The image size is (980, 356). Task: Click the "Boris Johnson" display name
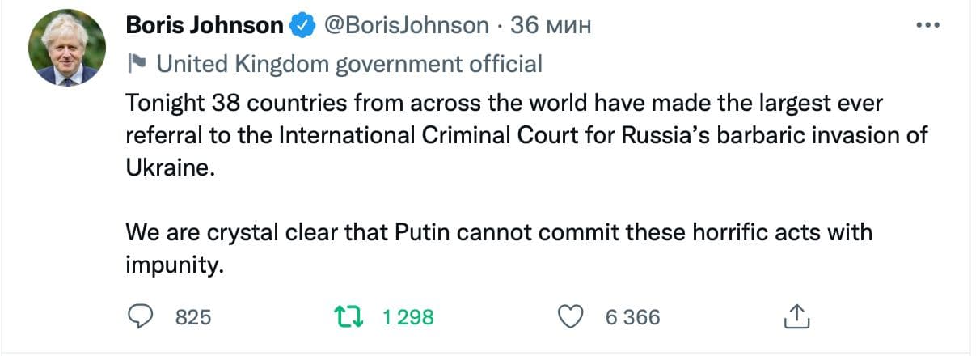[x=205, y=26]
